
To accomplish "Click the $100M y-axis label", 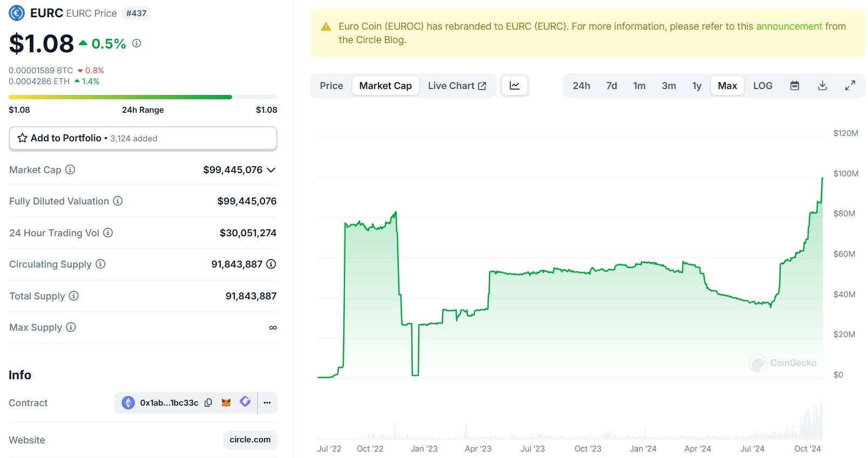I will 845,174.
